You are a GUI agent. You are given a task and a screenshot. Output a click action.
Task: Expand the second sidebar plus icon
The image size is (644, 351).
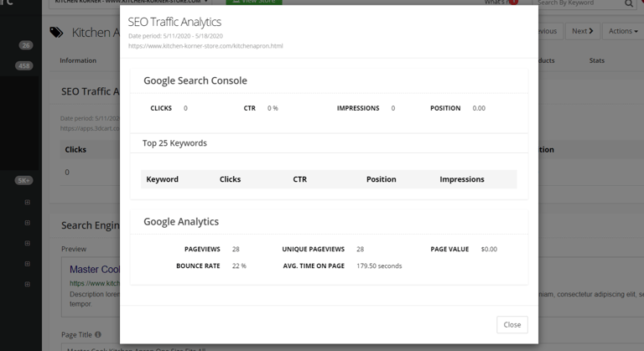tap(27, 223)
